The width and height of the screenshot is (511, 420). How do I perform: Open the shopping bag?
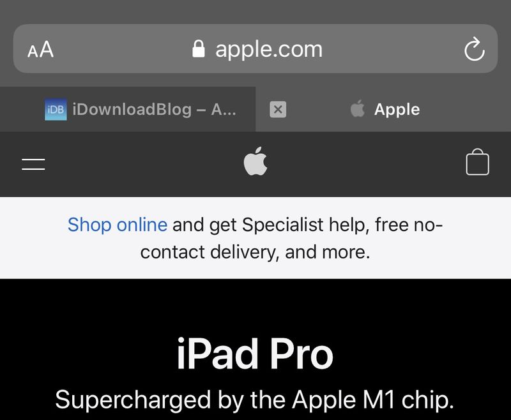477,162
